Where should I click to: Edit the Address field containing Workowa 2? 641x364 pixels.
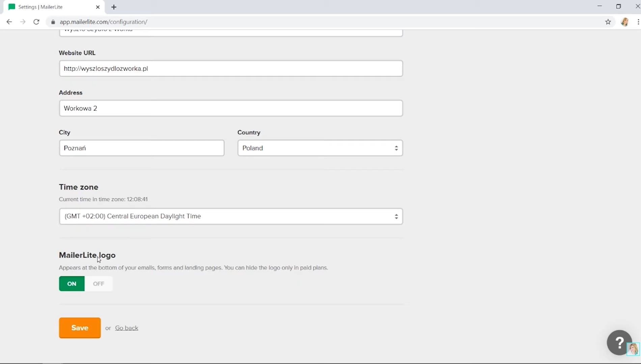231,108
